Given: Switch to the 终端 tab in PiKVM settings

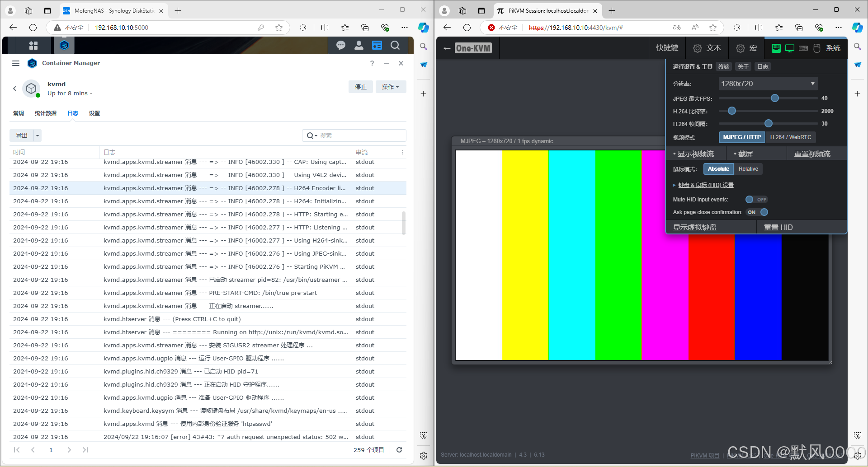Looking at the screenshot, I should coord(724,66).
